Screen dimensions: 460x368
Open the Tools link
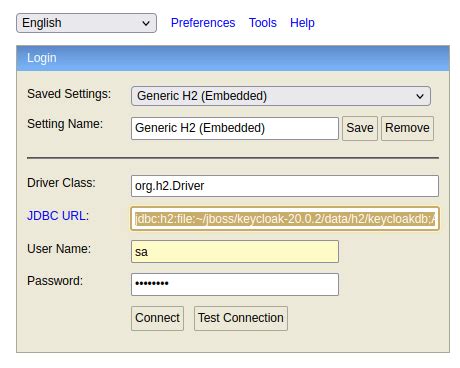tap(263, 23)
